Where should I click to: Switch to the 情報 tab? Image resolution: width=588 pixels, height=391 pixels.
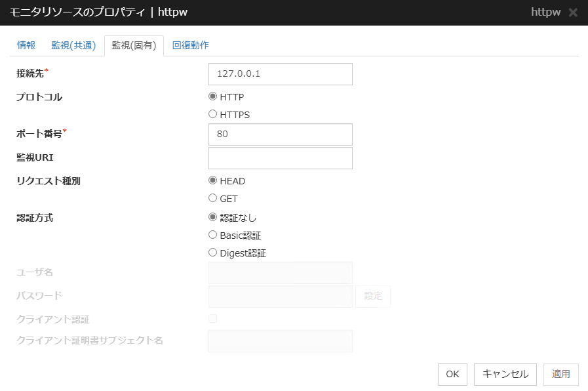tap(26, 45)
